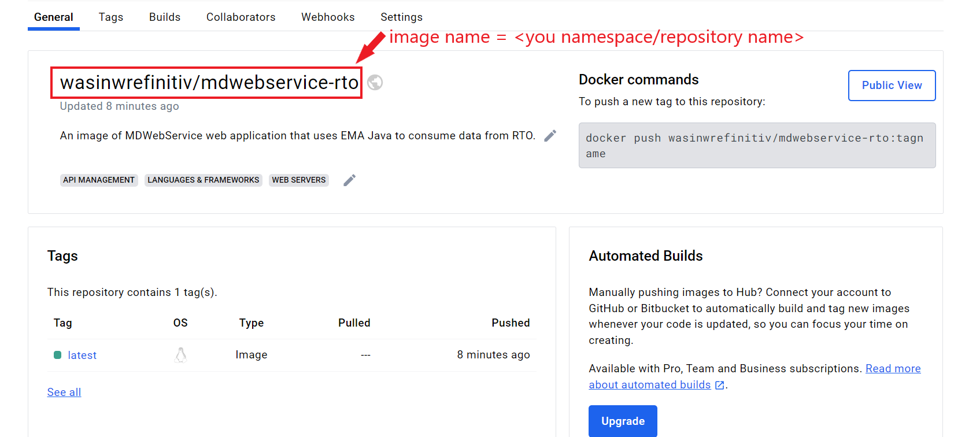Switch to the Tags tab
Image resolution: width=980 pixels, height=437 pixels.
click(111, 17)
